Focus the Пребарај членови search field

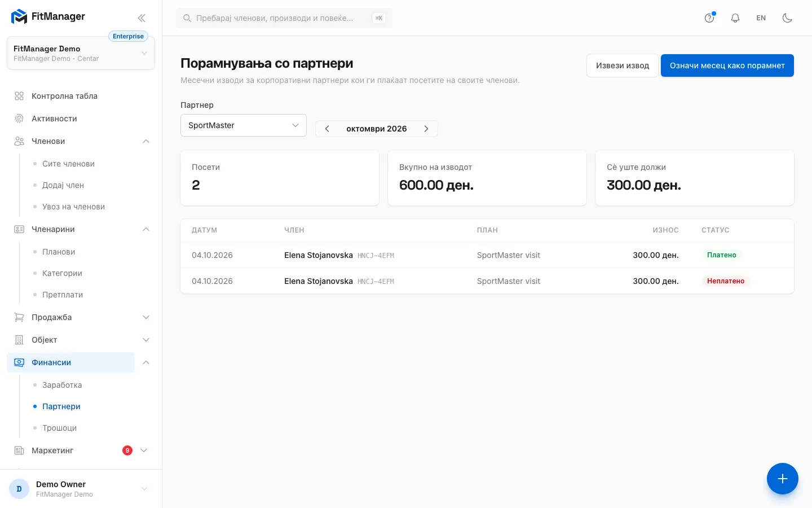(284, 18)
